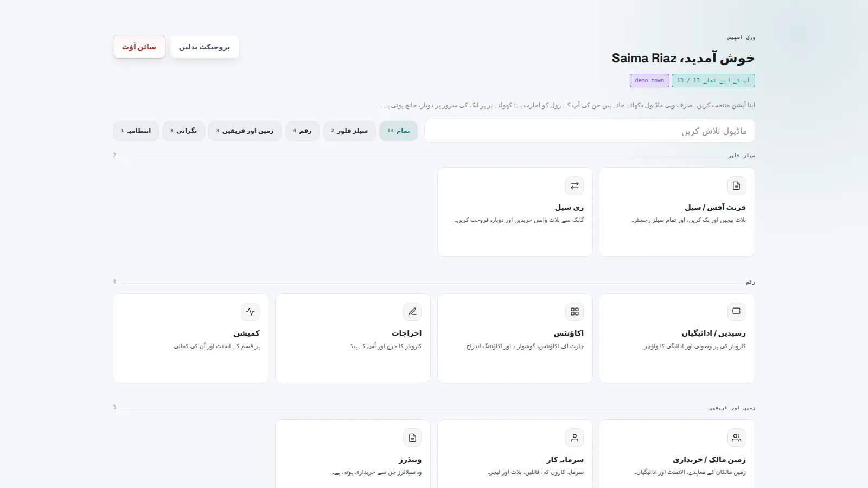Screen dimensions: 868x488
Task: Click the pencil icon on اخراجات card
Action: 412,311
